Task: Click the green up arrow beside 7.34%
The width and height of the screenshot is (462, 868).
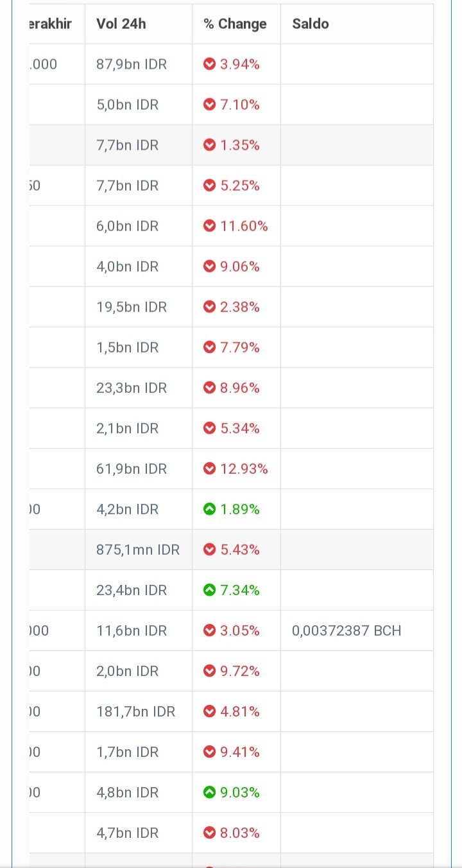Action: coord(209,590)
